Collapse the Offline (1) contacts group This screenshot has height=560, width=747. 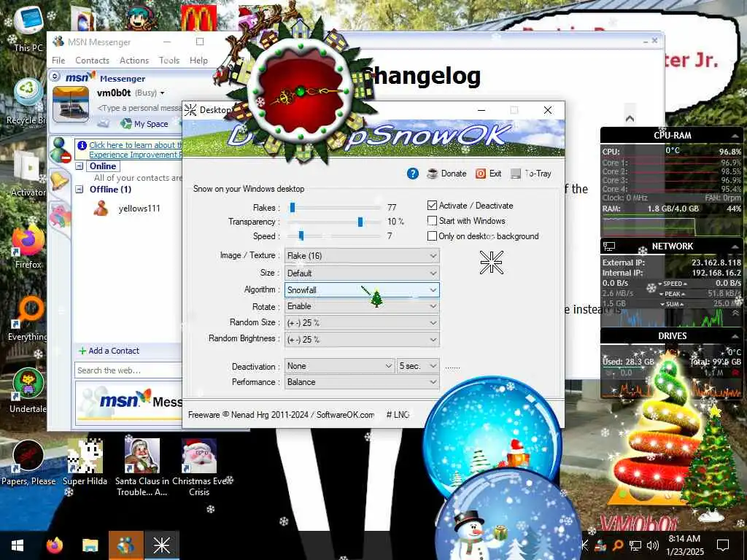[x=80, y=190]
